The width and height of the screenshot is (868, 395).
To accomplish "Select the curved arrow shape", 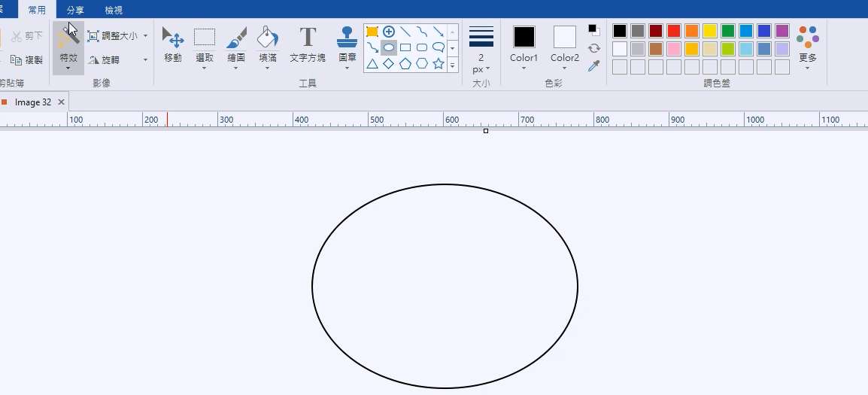I will (372, 47).
